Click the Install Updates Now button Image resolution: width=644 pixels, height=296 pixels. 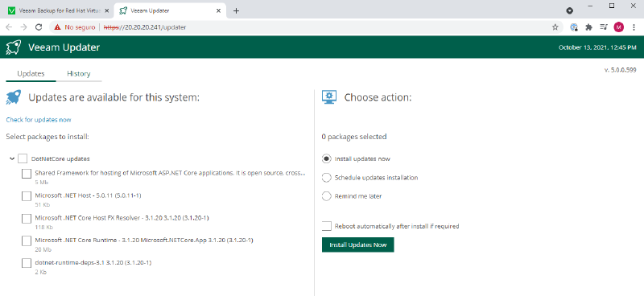[x=357, y=245]
